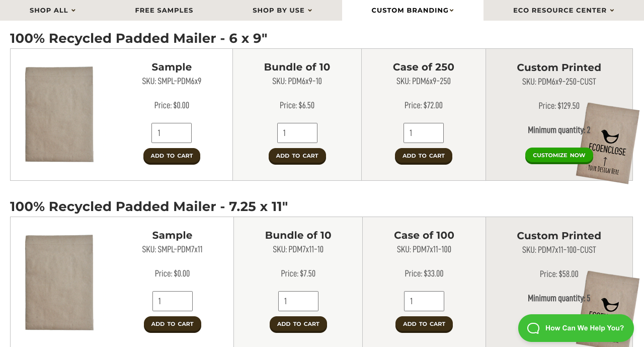
Task: Add the Case of 100 to cart
Action: 424,324
